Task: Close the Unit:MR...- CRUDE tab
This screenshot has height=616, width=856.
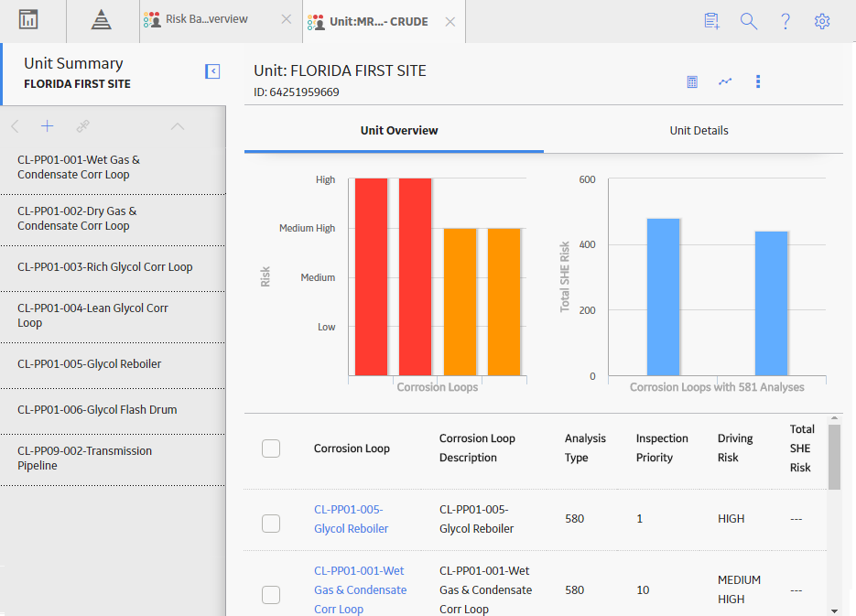Action: (450, 22)
